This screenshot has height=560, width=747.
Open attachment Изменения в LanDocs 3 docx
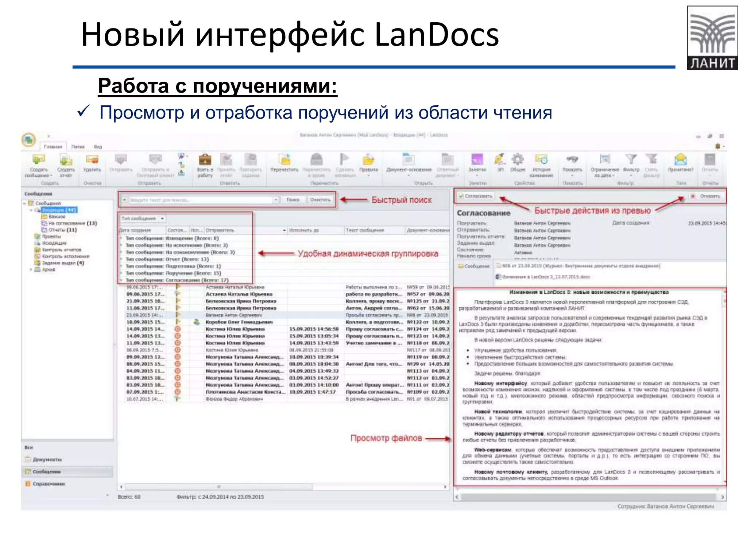(543, 277)
